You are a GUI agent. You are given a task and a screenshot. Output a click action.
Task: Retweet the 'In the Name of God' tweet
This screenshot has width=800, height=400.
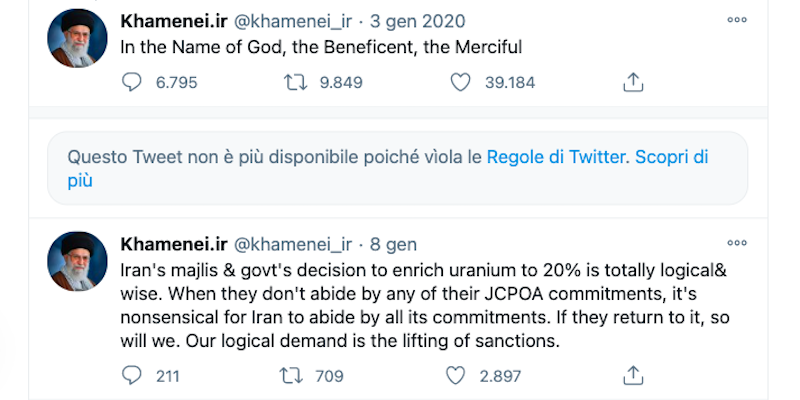[x=296, y=84]
